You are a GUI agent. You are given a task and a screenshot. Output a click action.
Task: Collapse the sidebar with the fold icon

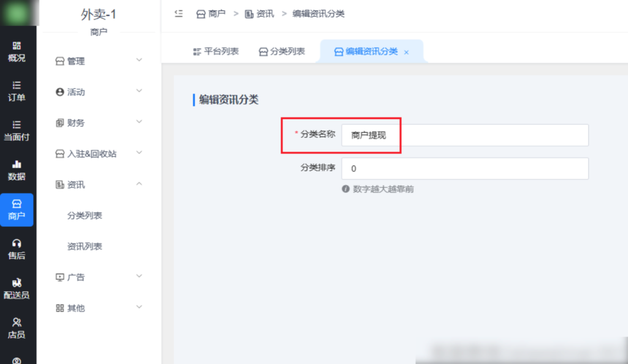[x=178, y=13]
